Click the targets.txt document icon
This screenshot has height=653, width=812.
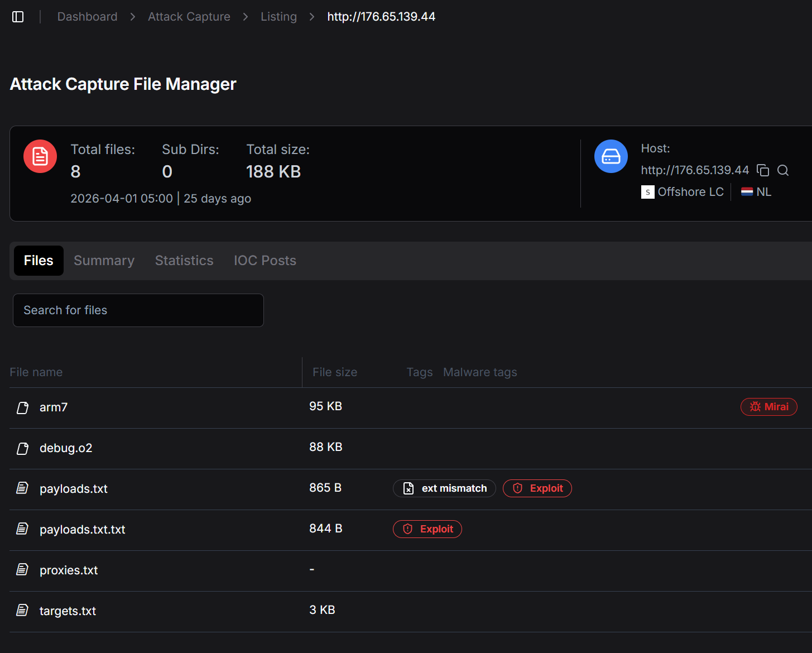click(22, 610)
